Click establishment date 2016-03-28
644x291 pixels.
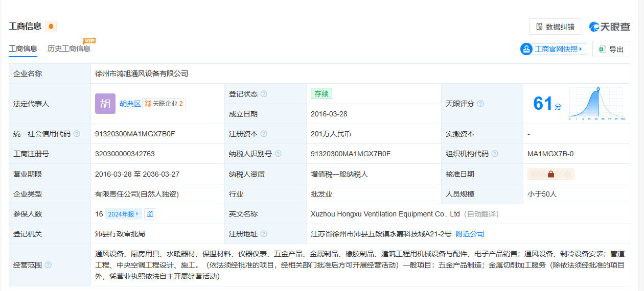[x=329, y=114]
